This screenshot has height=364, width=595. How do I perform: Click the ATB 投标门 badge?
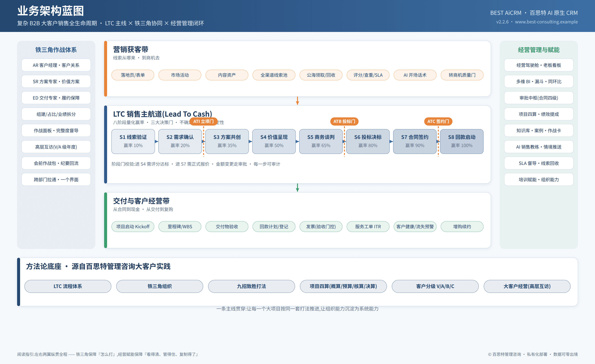(344, 121)
